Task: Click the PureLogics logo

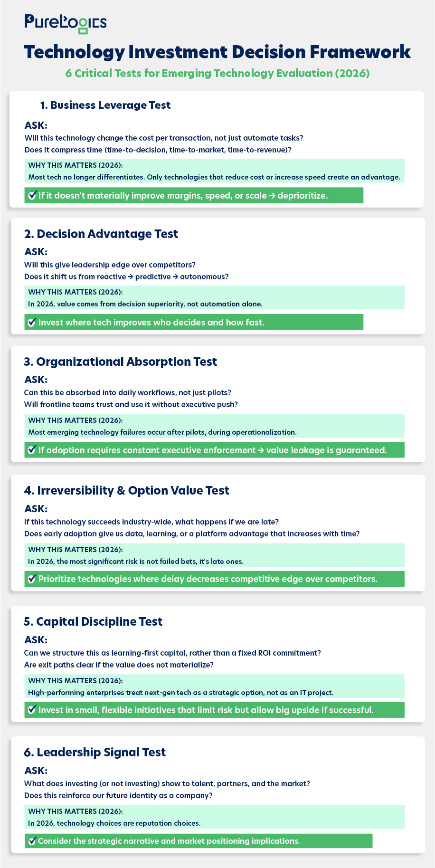Action: [x=66, y=23]
